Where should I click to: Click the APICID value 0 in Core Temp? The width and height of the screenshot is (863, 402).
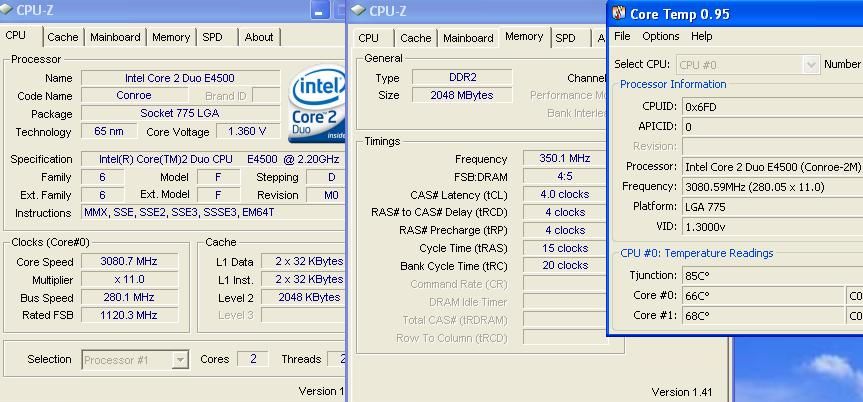pyautogui.click(x=772, y=127)
